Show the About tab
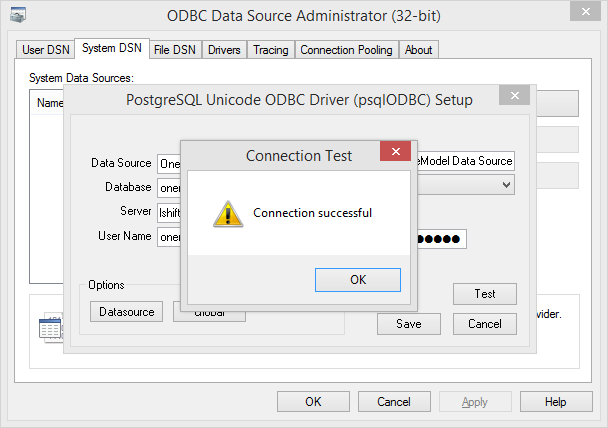Screen dimensions: 608x428 tap(418, 50)
